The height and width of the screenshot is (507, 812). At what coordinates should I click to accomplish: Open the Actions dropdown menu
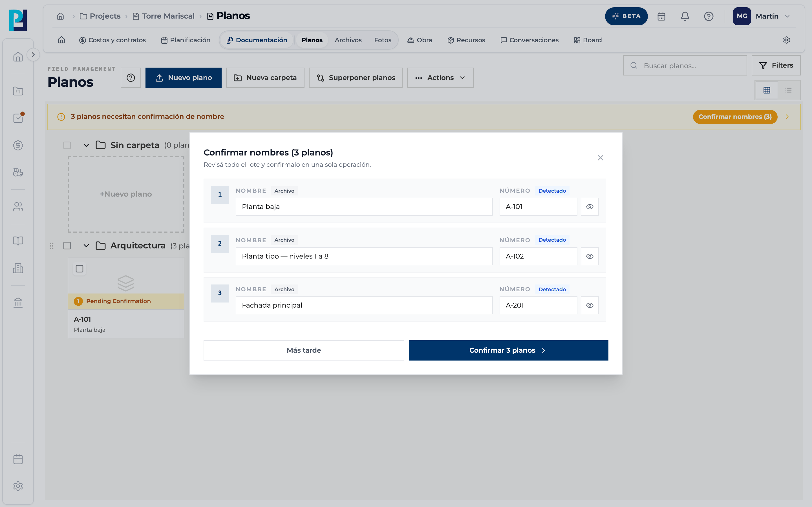[x=440, y=78]
